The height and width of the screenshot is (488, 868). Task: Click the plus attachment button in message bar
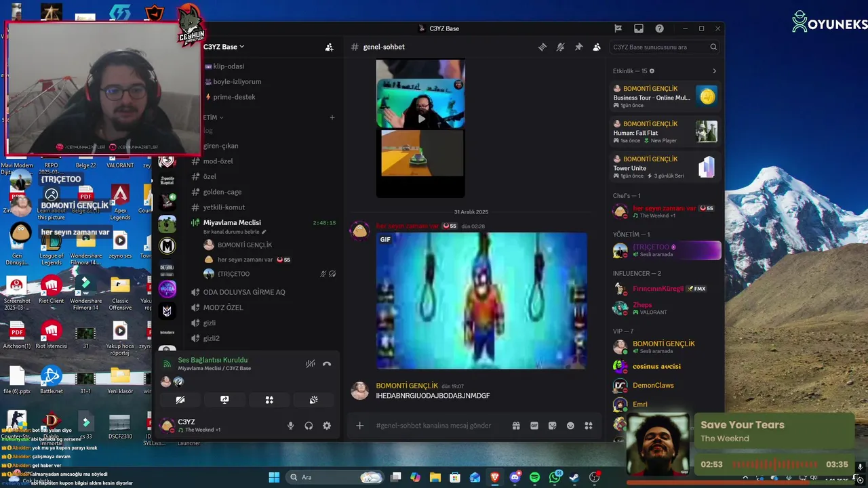360,426
